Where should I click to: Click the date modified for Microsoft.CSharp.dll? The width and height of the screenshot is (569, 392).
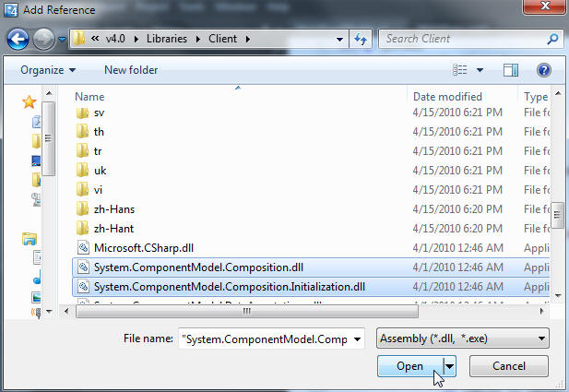coord(458,248)
